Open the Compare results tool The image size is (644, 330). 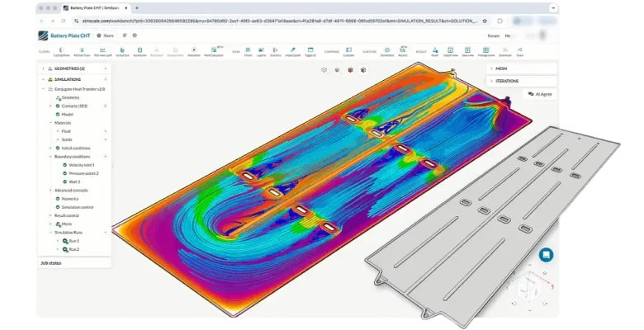pos(348,52)
